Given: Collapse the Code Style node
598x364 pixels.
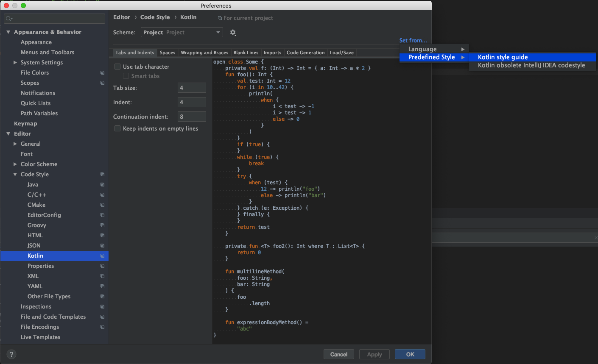Looking at the screenshot, I should (15, 175).
